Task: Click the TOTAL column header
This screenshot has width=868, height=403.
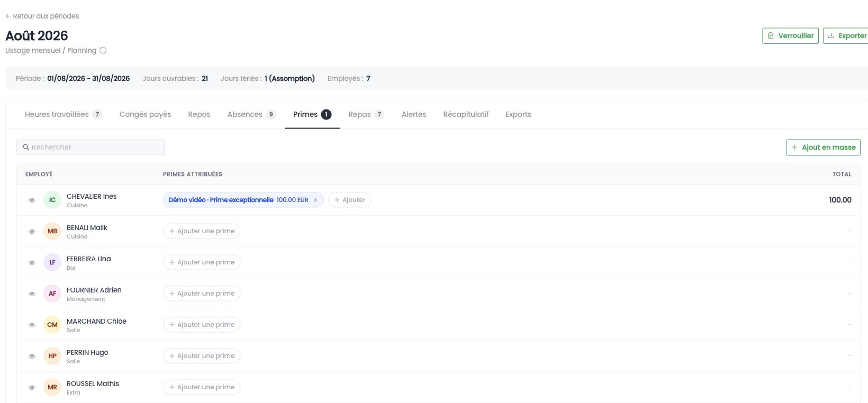Action: [x=842, y=174]
